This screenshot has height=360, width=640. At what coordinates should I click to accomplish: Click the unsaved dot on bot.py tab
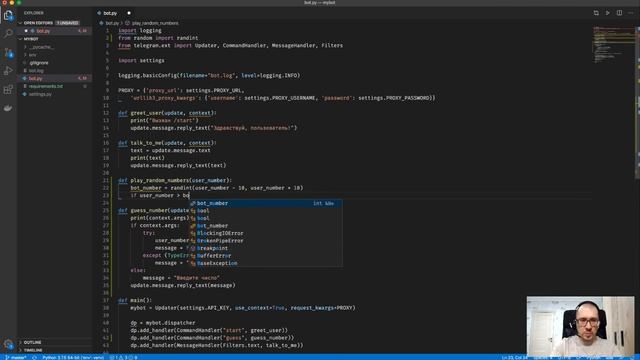pyautogui.click(x=129, y=13)
